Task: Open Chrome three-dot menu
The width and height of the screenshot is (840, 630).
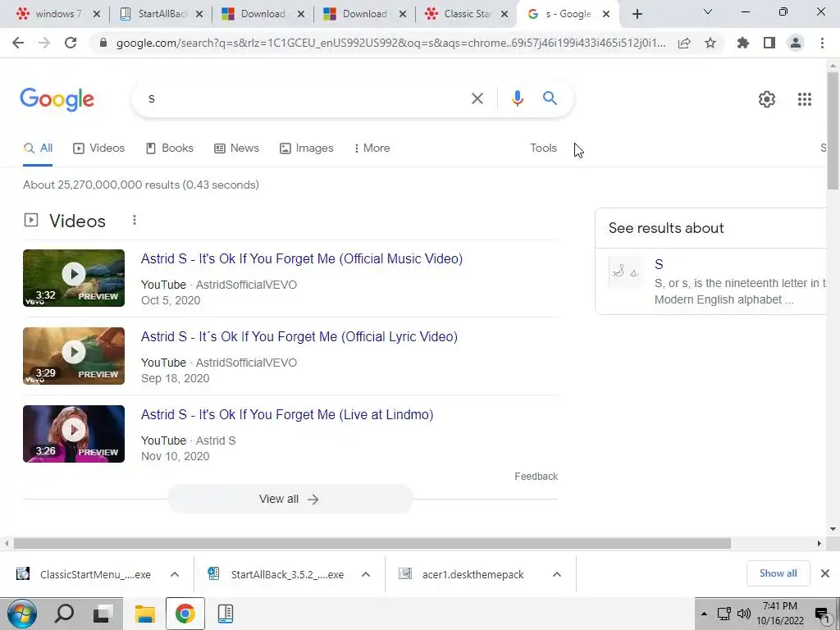Action: click(822, 43)
